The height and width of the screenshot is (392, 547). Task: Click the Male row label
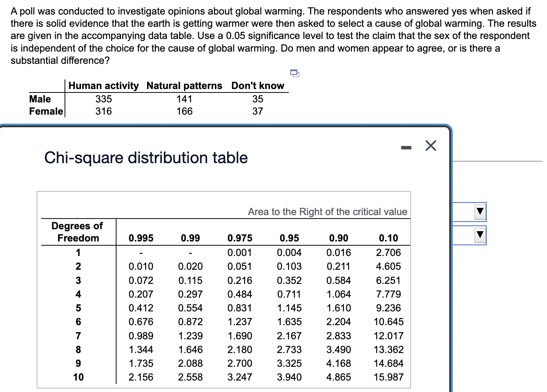[x=40, y=99]
